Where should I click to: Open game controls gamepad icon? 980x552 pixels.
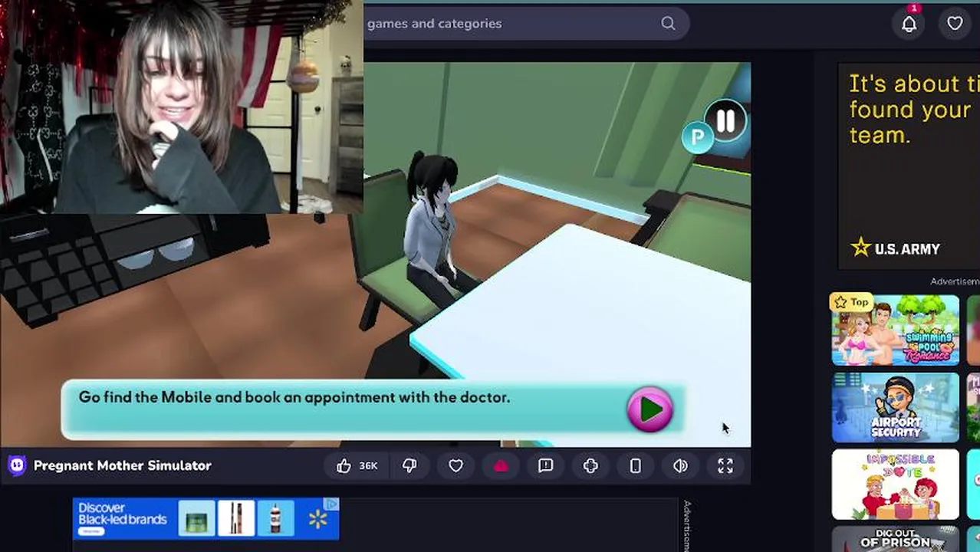(590, 465)
